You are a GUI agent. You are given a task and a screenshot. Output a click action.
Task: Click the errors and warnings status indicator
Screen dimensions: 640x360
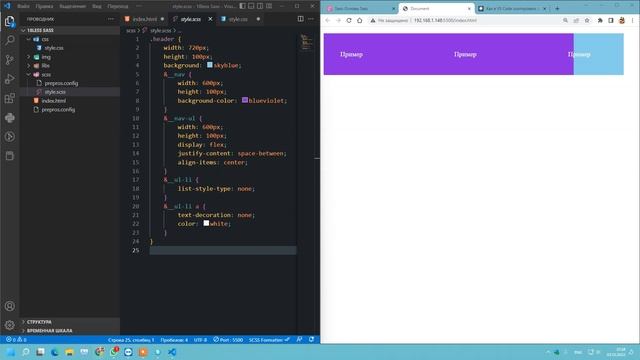pos(16,340)
